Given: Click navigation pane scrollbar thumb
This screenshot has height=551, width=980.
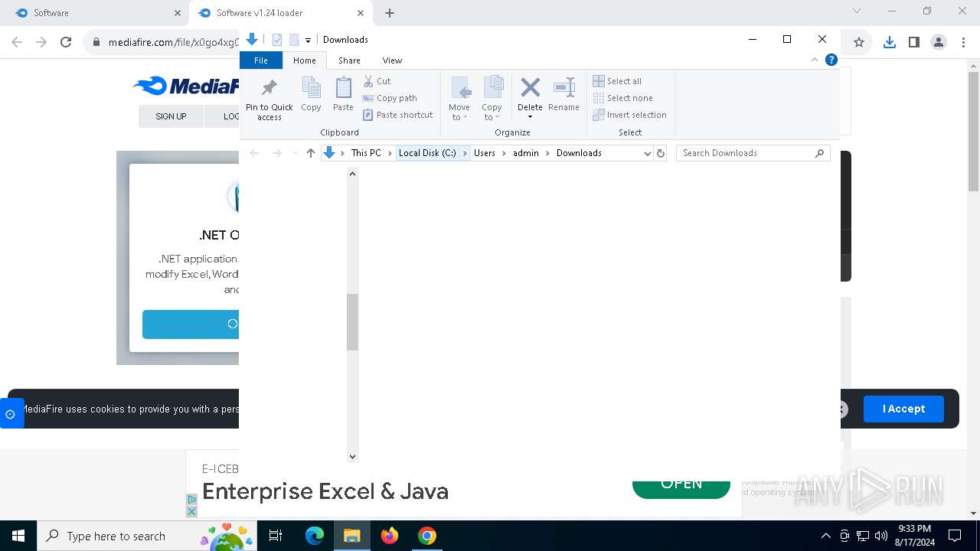Looking at the screenshot, I should 352,322.
